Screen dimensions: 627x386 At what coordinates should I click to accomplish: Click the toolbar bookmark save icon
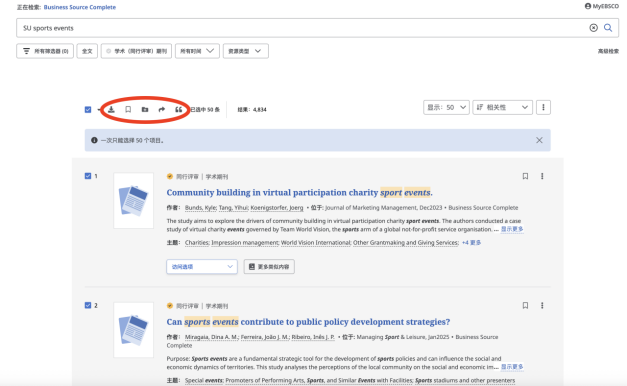tap(128, 109)
